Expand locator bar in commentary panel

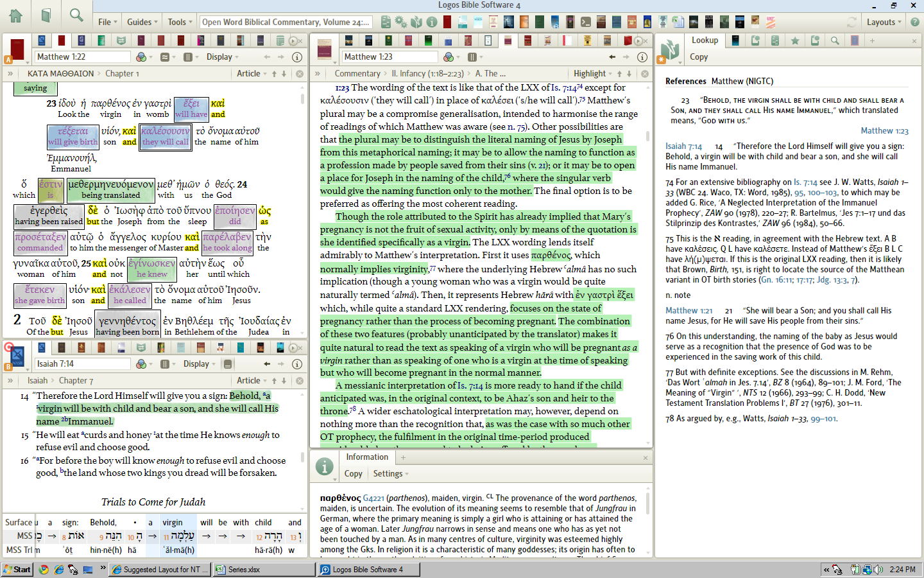[x=317, y=74]
